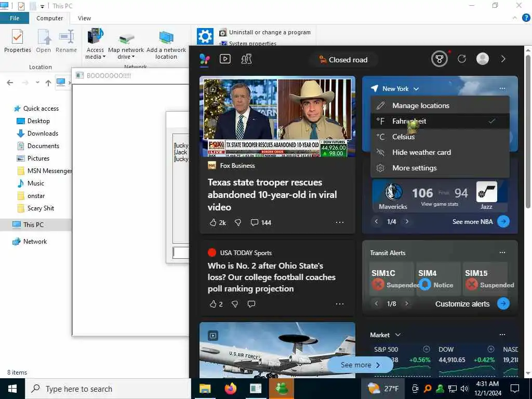The width and height of the screenshot is (532, 399).
Task: Click the SIM4 Notice transit alert
Action: 438,279
